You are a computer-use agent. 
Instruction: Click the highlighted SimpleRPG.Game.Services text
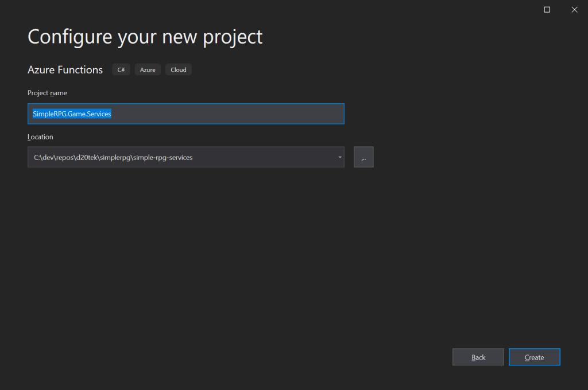tap(72, 114)
